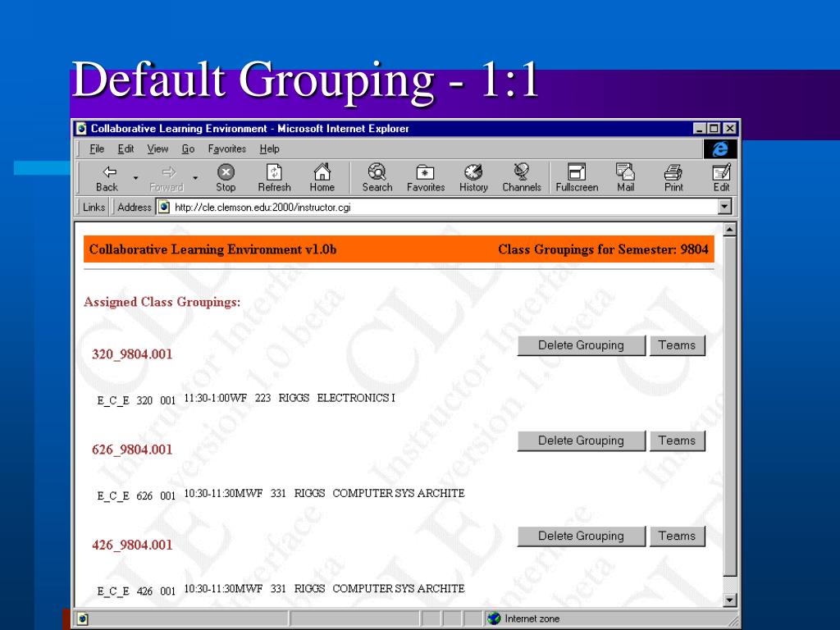Open the Go menu
Screen dimensions: 840x630
(188, 149)
